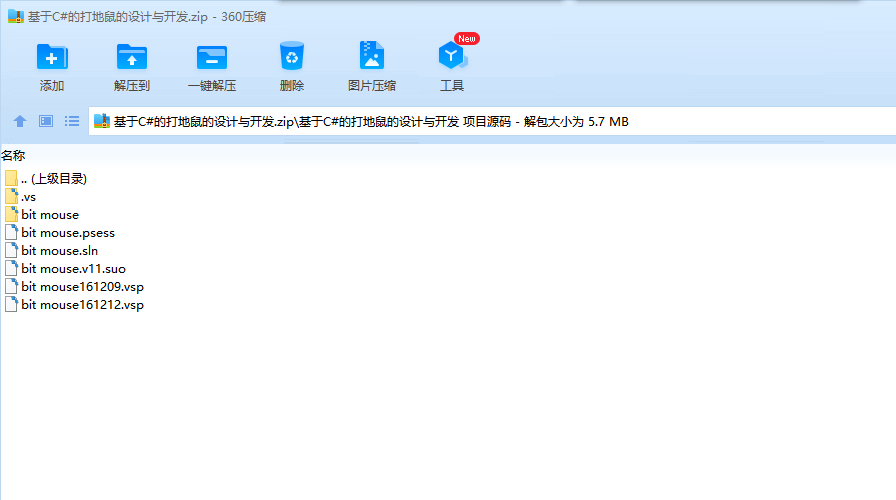
Task: Click the 360压缩 app icon in title bar
Action: point(16,17)
